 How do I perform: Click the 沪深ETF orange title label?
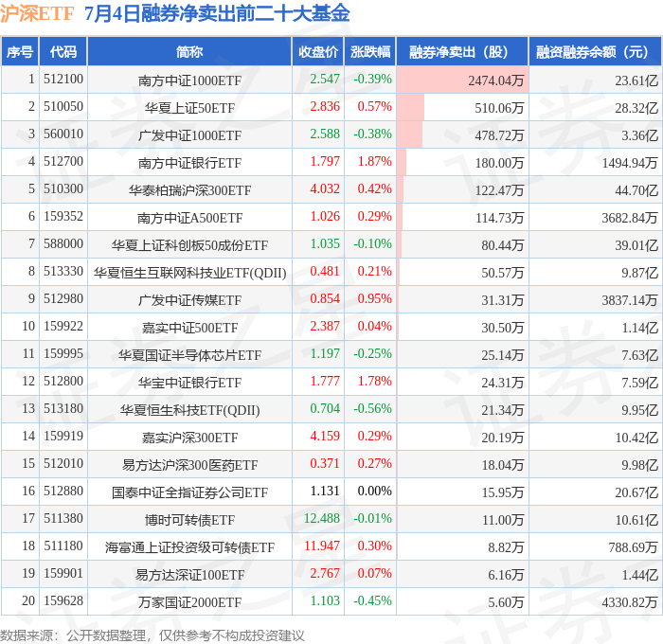pos(37,13)
